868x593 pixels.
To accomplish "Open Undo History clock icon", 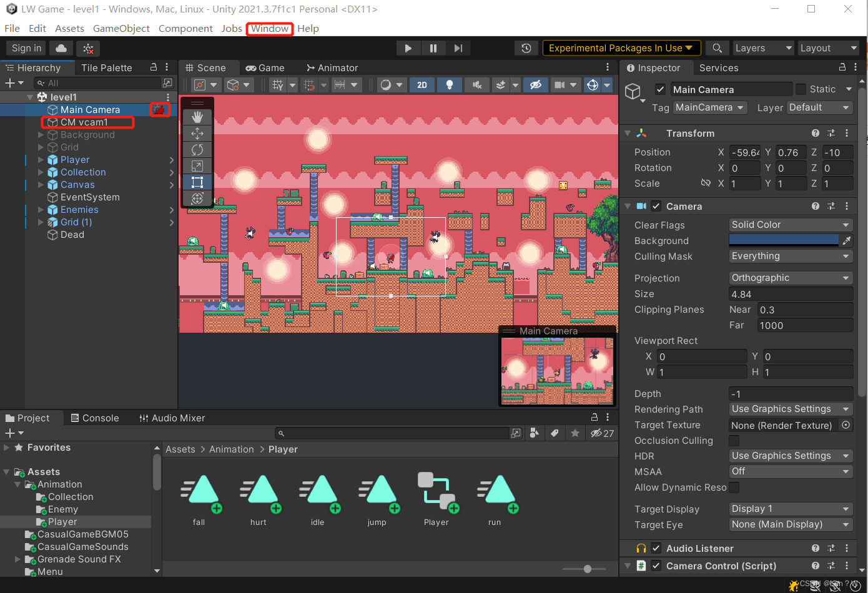I will [x=526, y=48].
